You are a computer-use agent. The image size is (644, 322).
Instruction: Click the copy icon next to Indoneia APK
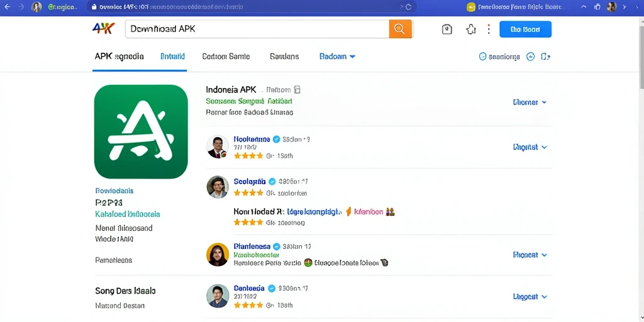pyautogui.click(x=297, y=89)
